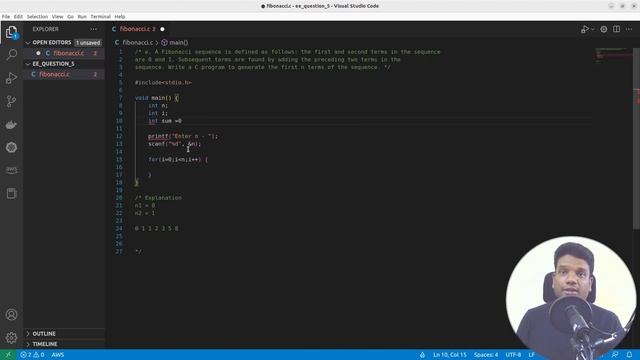This screenshot has width=640, height=360.
Task: Open notifications bell in status bar
Action: pyautogui.click(x=629, y=355)
